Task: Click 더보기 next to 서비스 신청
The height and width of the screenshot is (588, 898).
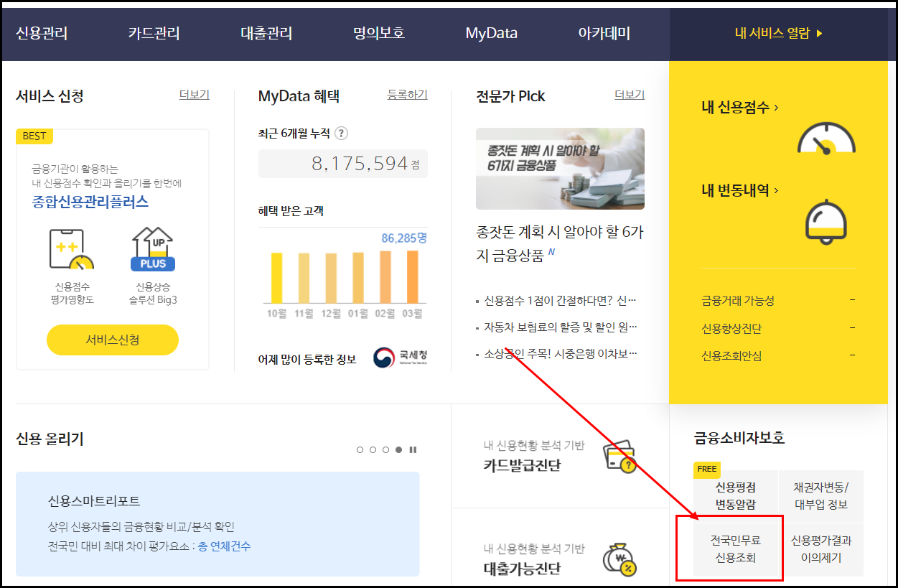Action: click(195, 95)
